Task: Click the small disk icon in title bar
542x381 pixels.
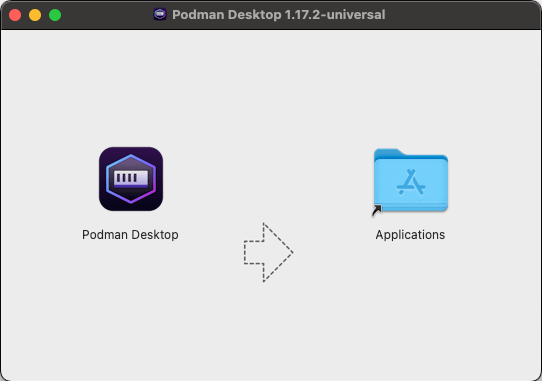Action: click(x=160, y=15)
